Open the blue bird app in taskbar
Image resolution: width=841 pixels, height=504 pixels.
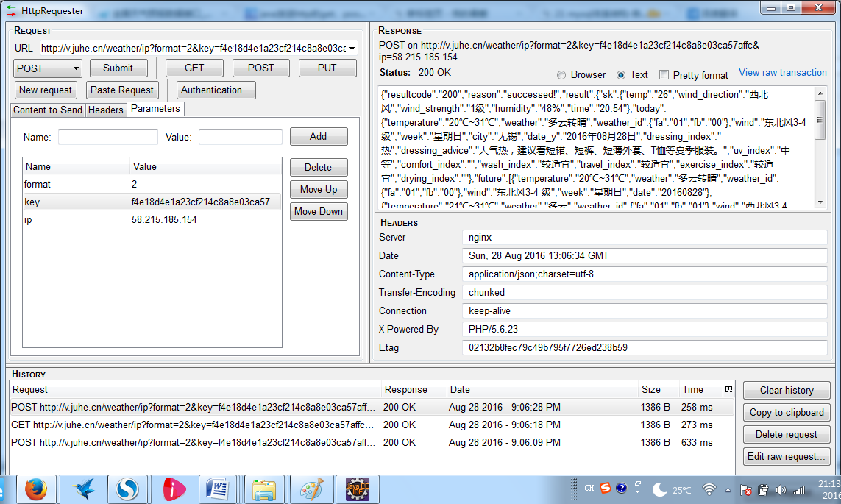tap(83, 489)
